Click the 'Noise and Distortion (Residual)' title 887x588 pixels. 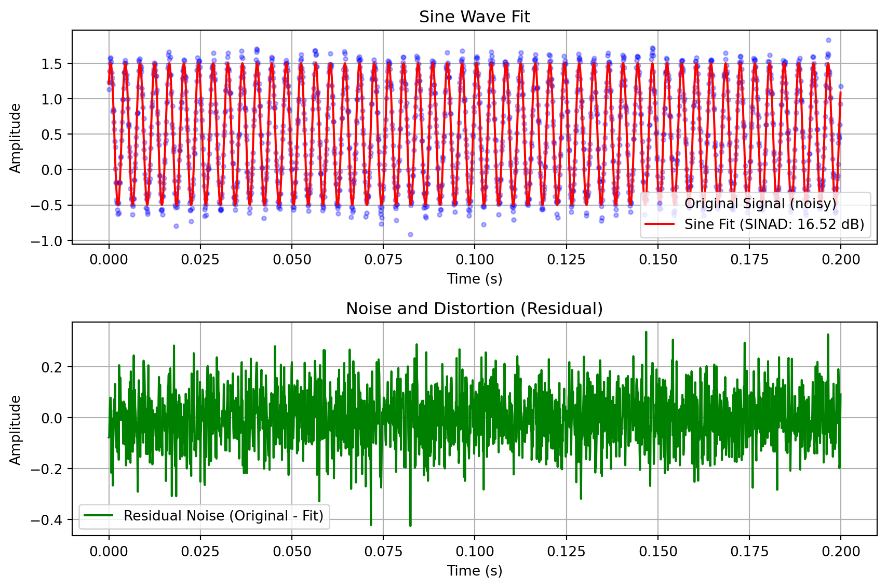click(474, 309)
